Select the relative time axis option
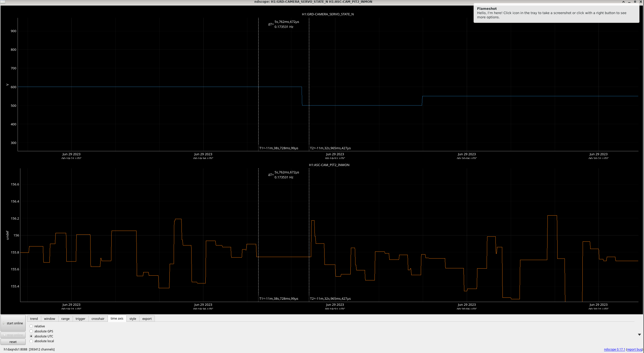The width and height of the screenshot is (644, 353). tap(31, 326)
